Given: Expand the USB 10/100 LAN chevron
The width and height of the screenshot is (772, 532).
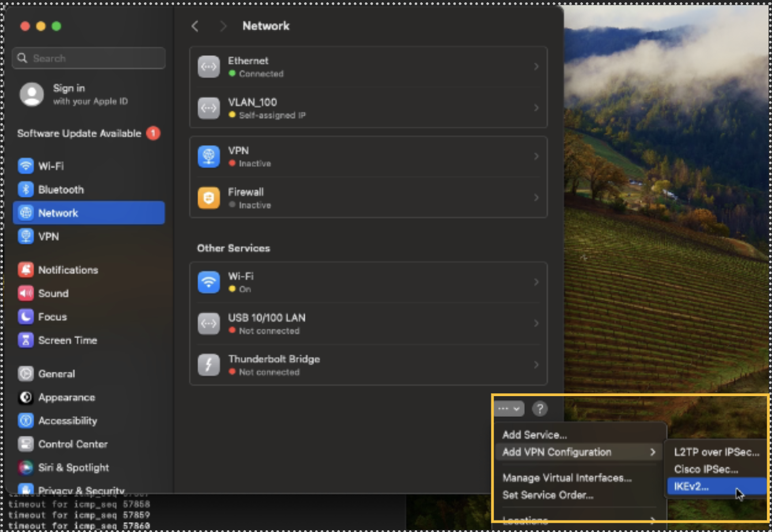Looking at the screenshot, I should [536, 324].
